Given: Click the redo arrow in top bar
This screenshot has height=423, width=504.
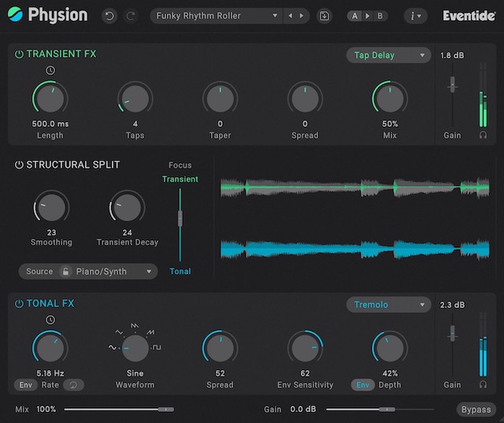Looking at the screenshot, I should pyautogui.click(x=131, y=16).
